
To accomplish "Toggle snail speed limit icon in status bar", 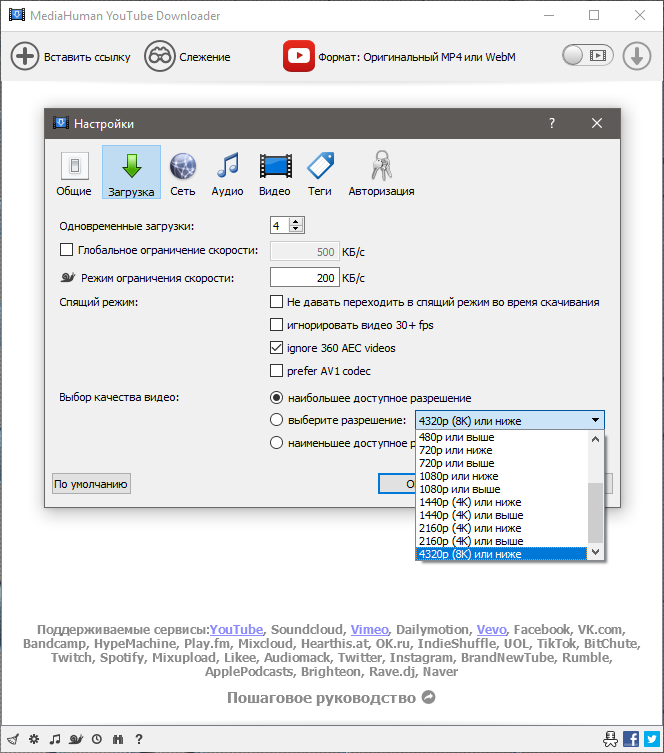I will [x=76, y=739].
